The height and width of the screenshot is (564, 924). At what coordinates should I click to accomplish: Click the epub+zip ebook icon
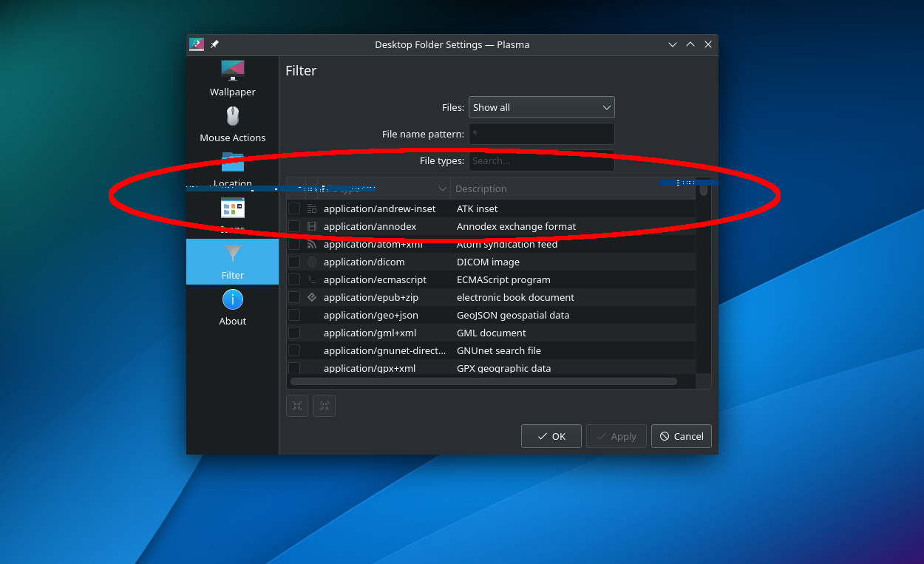(312, 297)
